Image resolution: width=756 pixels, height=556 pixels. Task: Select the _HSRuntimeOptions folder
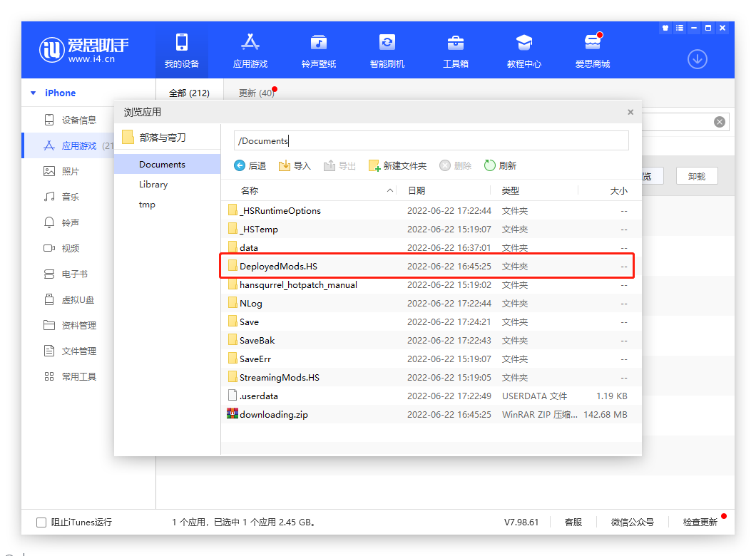[x=431, y=210]
